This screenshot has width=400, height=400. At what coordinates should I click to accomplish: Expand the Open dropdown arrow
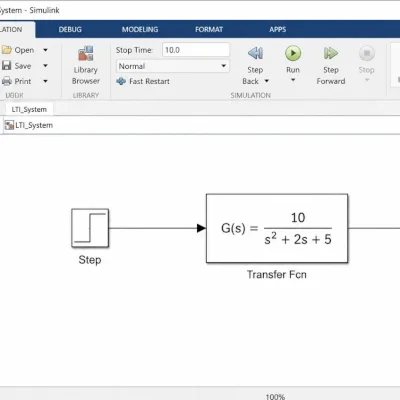tap(45, 50)
